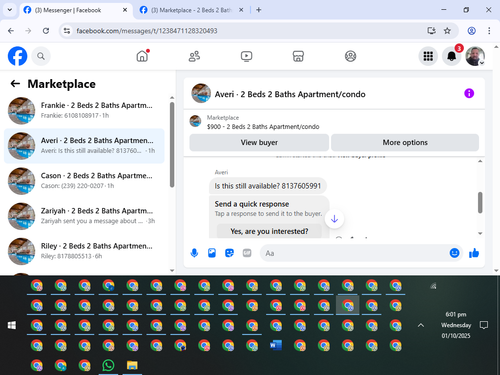Open the Chrome profile icon
Screen dimensions: 500x375
[x=471, y=31]
